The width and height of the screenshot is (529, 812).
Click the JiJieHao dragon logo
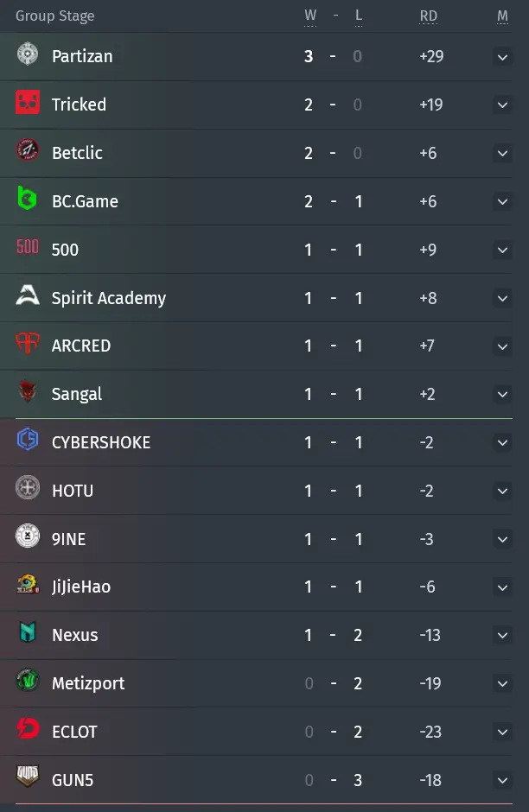pyautogui.click(x=28, y=584)
